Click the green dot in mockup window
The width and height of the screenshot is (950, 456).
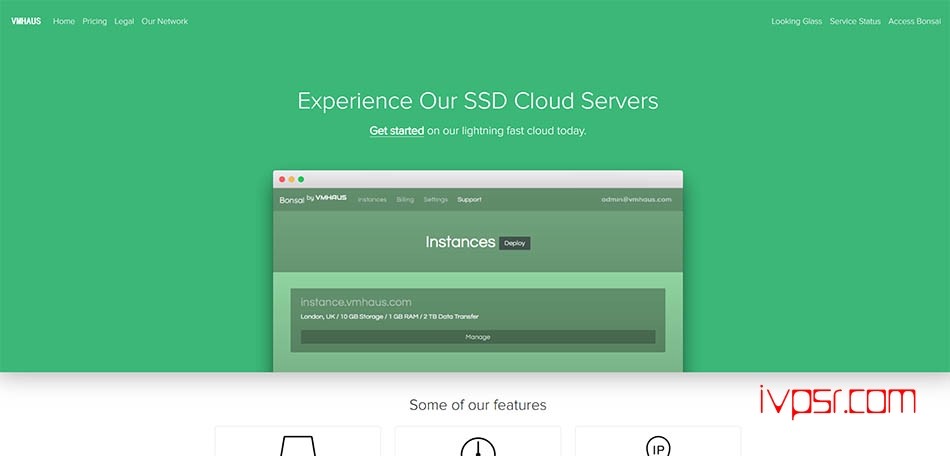click(x=301, y=179)
